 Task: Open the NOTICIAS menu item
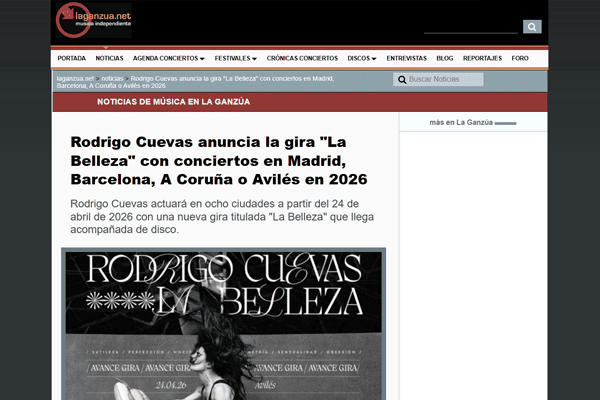click(x=109, y=58)
